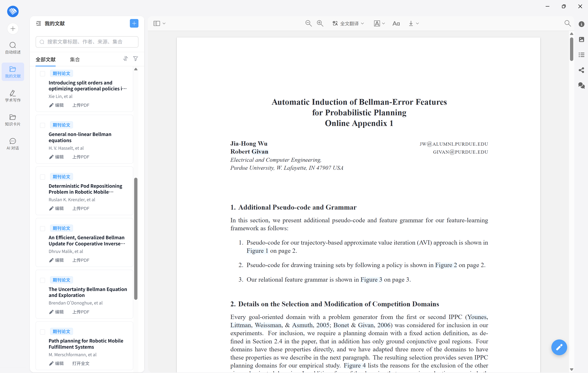Click the zoom out magnifier icon
This screenshot has width=588, height=373.
[308, 24]
